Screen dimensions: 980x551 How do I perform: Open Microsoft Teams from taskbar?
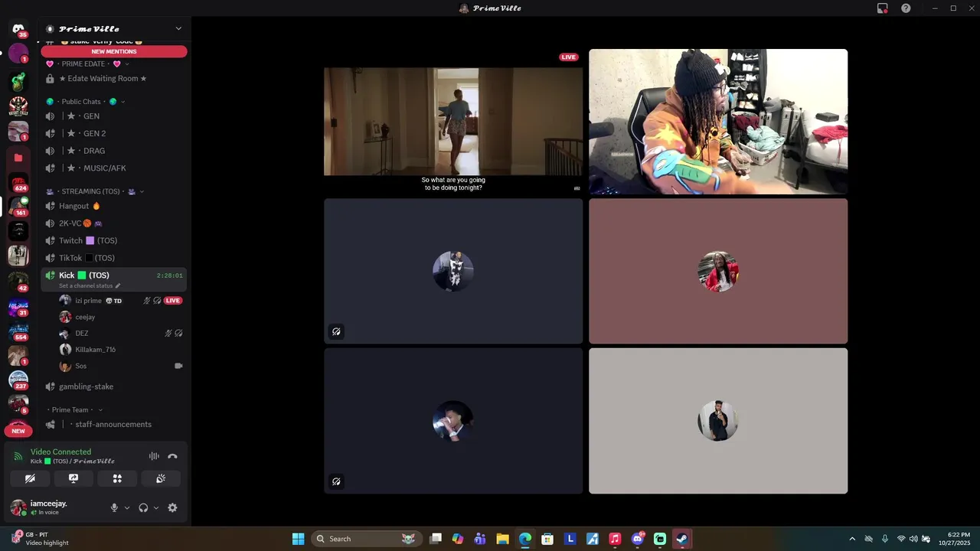[x=480, y=539]
